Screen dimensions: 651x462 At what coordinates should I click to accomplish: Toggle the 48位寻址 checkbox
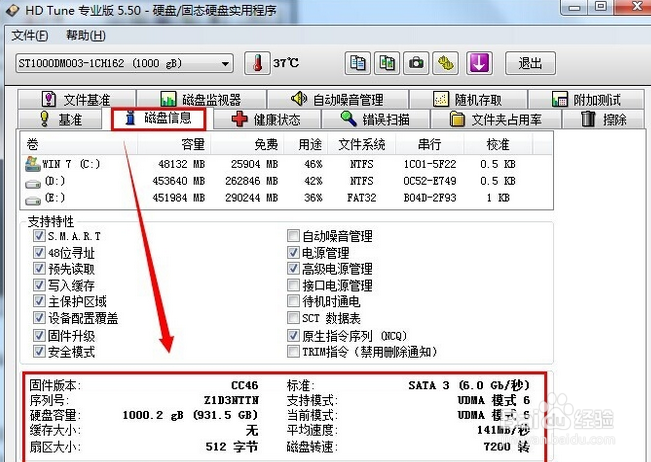click(x=39, y=252)
